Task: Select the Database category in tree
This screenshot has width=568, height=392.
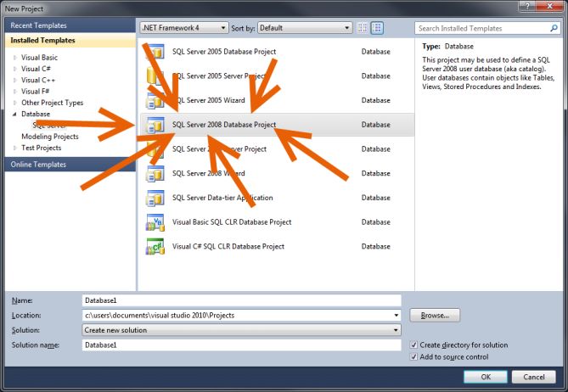Action: click(36, 114)
